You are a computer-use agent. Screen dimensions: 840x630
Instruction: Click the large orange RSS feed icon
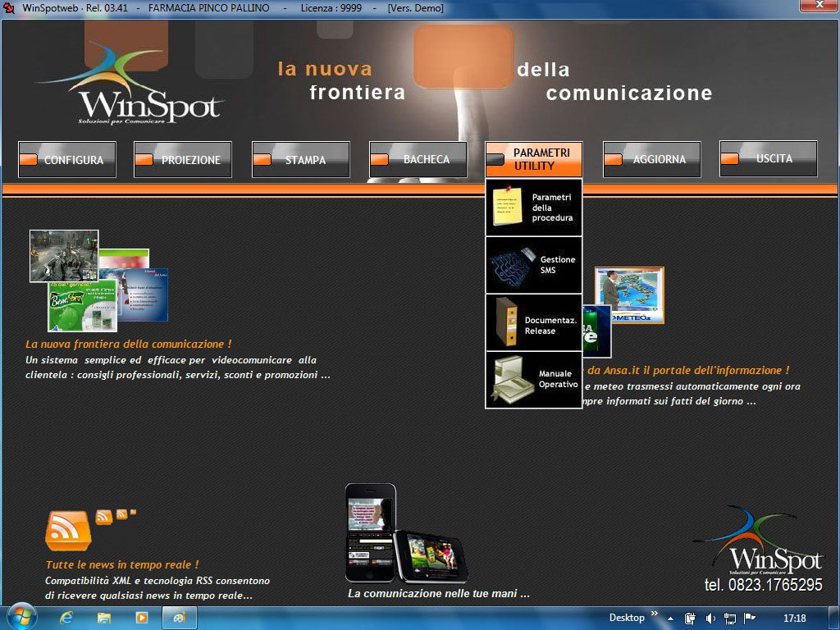click(67, 532)
